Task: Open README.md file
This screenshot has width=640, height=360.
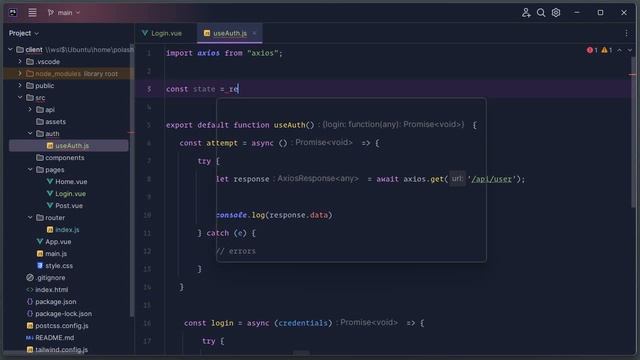Action: [x=50, y=338]
